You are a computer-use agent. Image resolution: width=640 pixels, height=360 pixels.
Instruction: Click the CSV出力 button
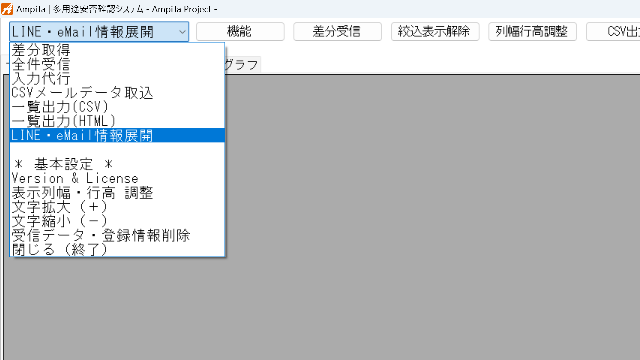point(613,31)
